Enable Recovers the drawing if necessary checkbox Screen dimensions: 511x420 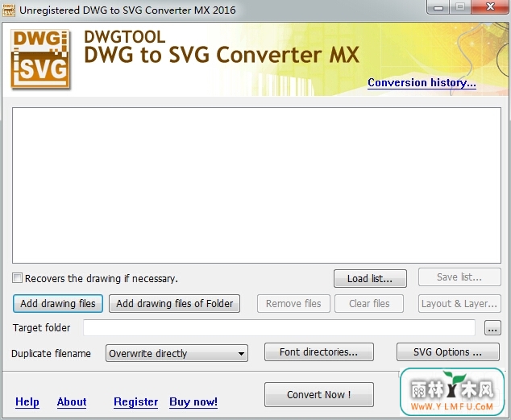coord(17,278)
